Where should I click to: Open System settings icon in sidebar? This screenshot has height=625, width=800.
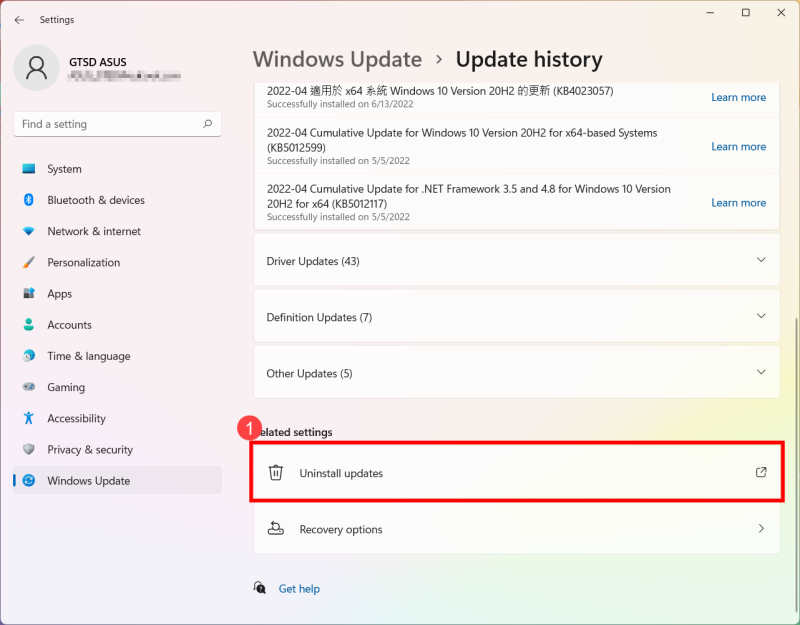29,169
